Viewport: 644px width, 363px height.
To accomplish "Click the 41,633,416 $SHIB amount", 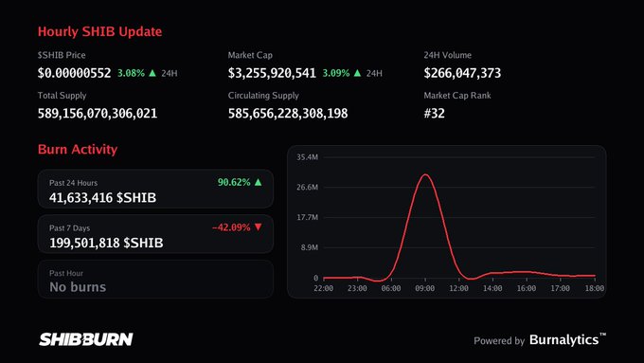I will point(102,198).
